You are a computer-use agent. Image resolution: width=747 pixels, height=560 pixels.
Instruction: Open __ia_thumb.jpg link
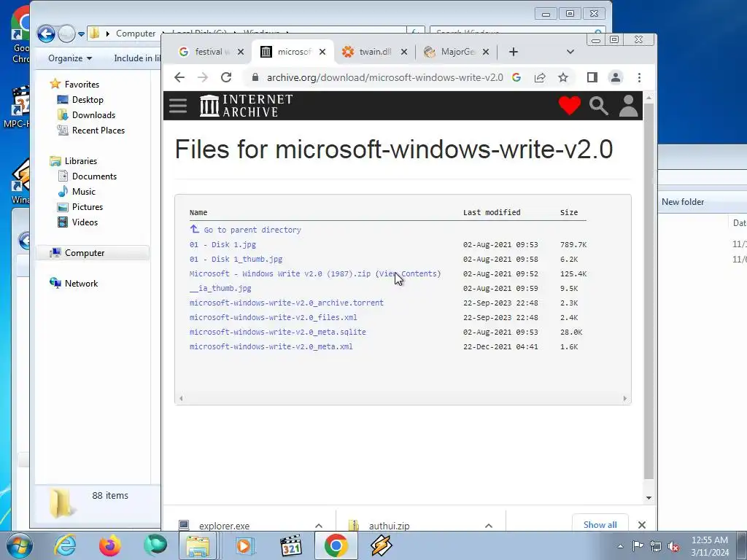pos(220,288)
